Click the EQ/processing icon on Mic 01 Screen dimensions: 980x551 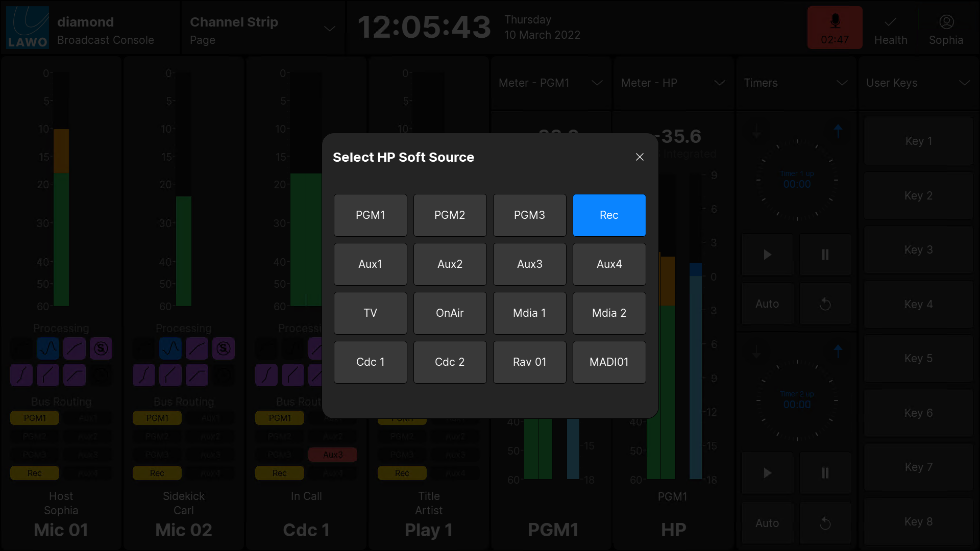(x=48, y=348)
